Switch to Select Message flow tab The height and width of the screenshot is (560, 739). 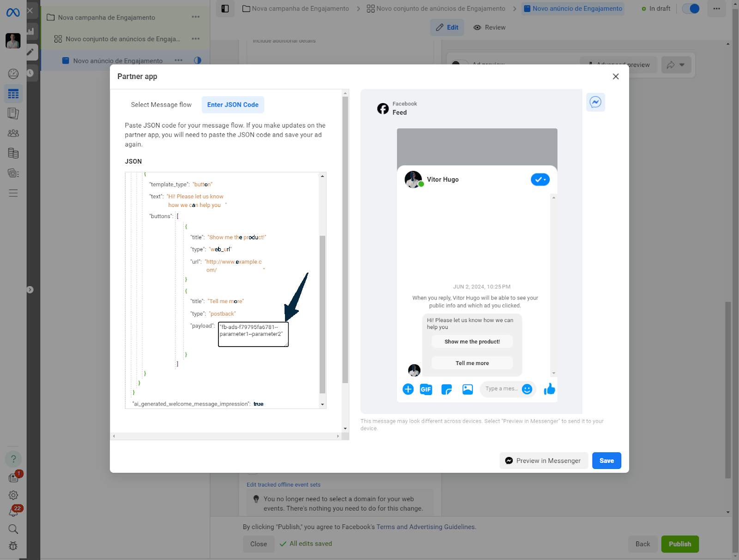(x=161, y=105)
